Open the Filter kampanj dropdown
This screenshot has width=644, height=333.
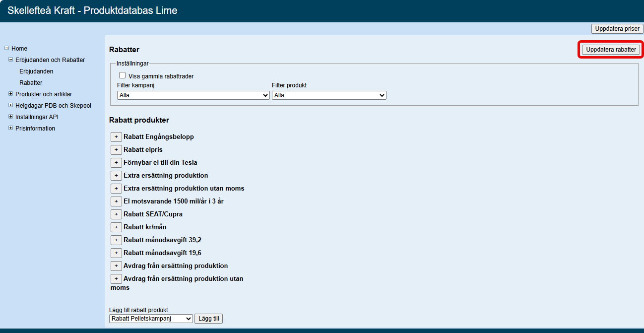tap(193, 95)
